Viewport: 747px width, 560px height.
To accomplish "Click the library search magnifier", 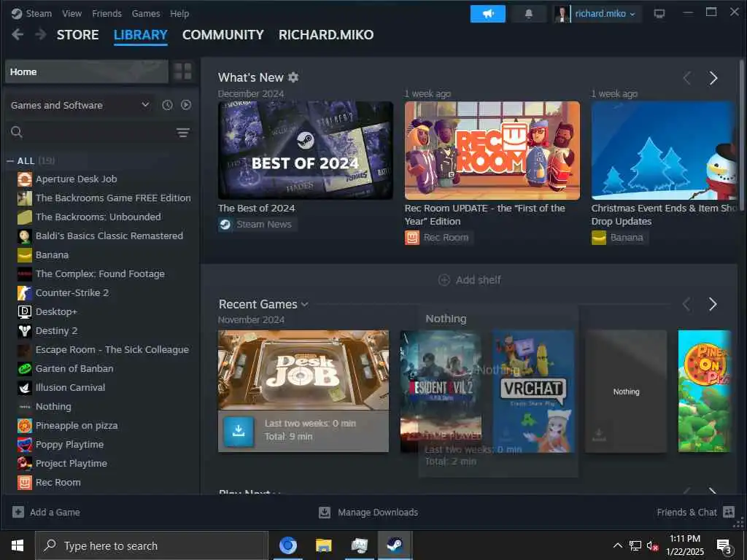I will pos(17,132).
